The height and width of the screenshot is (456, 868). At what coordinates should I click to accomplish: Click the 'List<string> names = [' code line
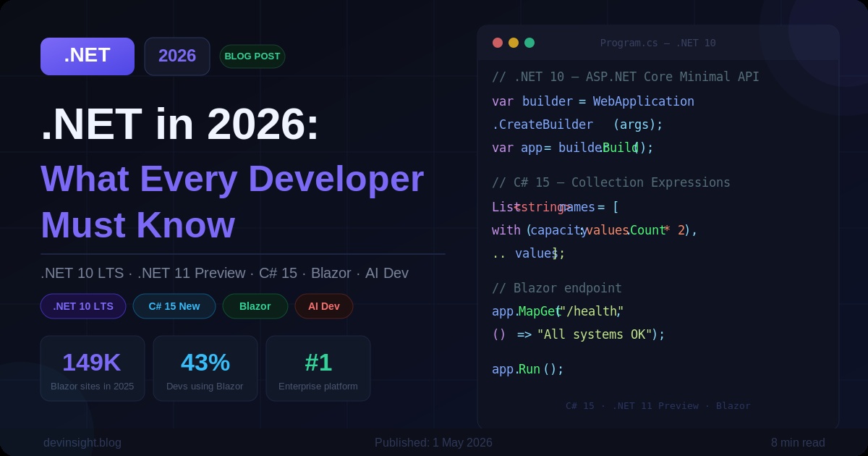556,207
